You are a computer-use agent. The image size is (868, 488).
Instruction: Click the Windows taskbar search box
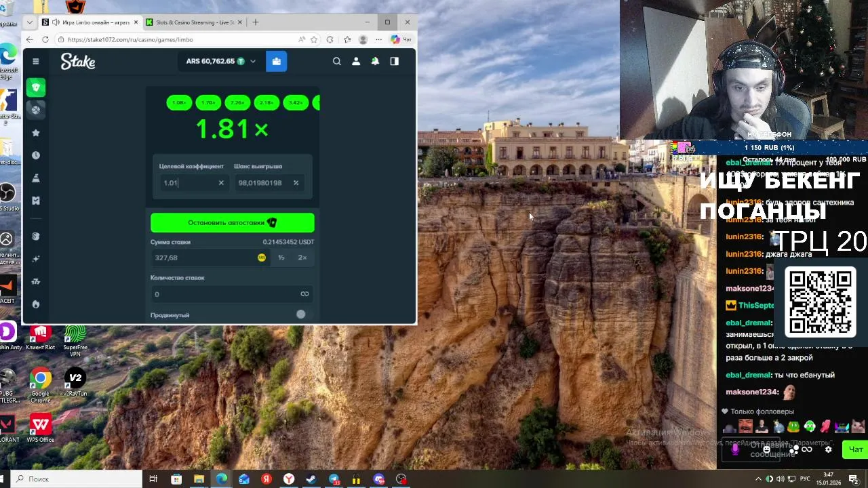point(76,479)
